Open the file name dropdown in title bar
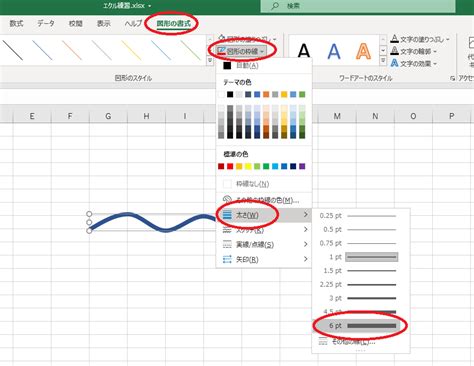This screenshot has height=366, width=474. [x=149, y=6]
